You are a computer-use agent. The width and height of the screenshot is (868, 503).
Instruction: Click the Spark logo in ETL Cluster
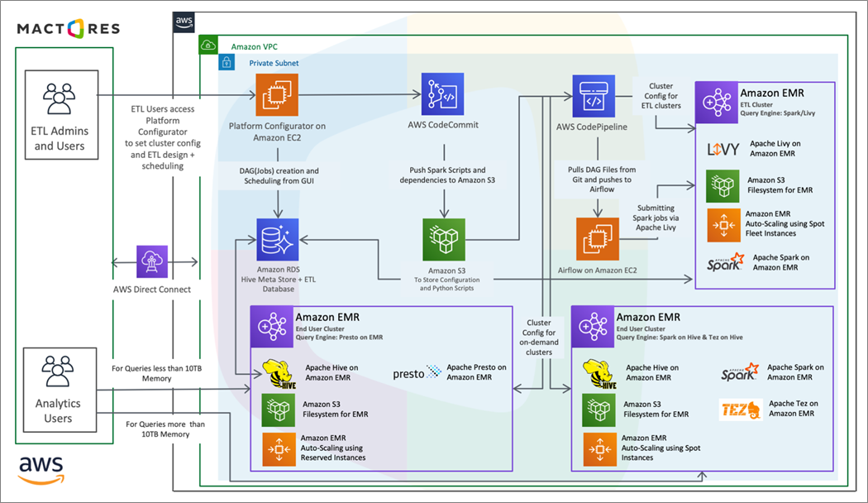(725, 262)
